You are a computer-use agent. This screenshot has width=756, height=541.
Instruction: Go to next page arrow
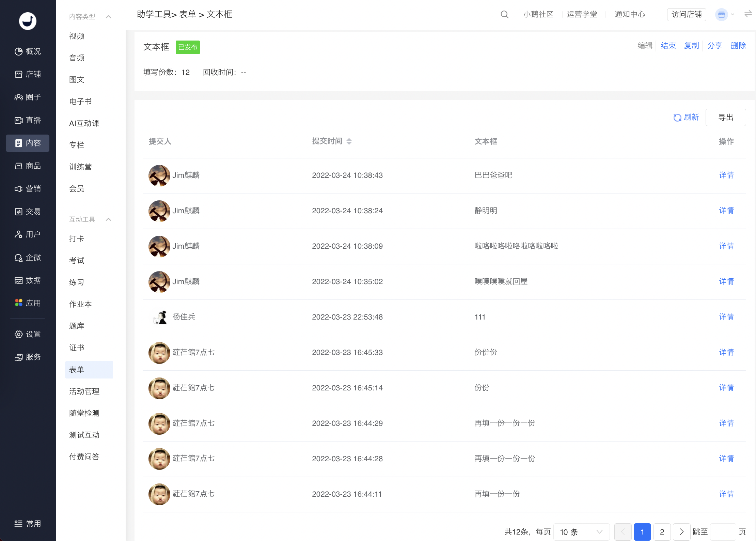(682, 532)
